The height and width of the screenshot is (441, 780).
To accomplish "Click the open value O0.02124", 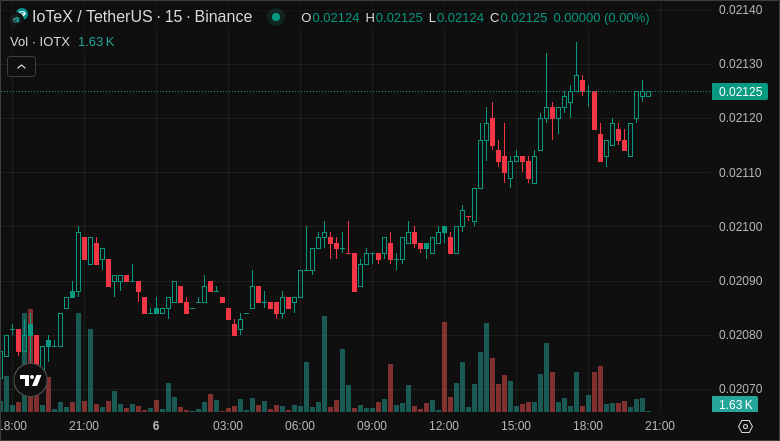I will (x=330, y=18).
